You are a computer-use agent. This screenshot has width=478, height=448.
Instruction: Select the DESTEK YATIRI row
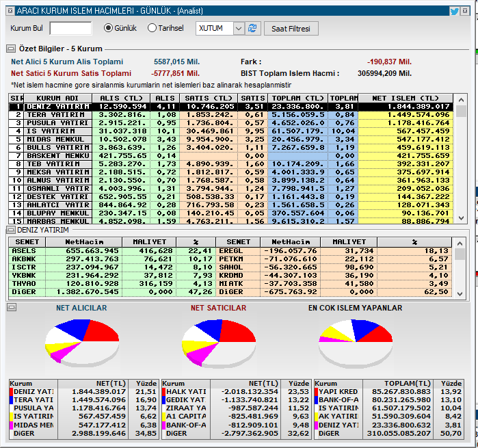230,197
